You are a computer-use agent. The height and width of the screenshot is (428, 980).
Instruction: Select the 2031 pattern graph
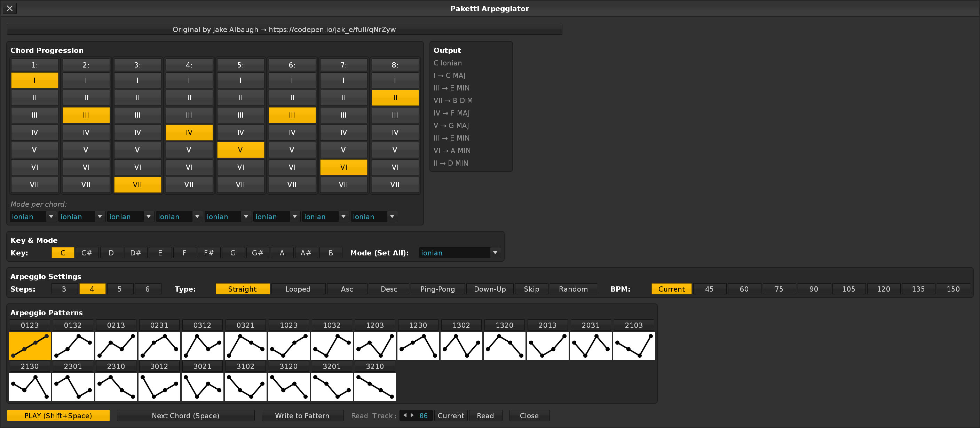pyautogui.click(x=591, y=346)
